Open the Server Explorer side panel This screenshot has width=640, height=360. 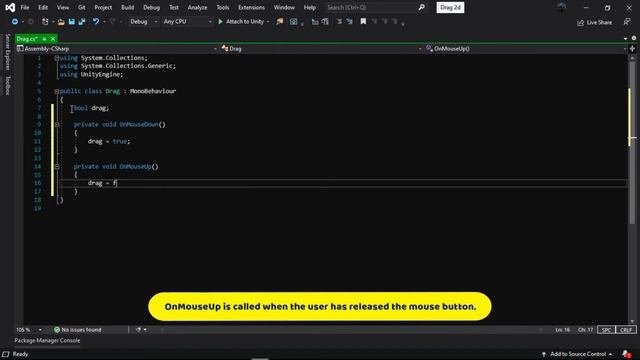[7, 52]
